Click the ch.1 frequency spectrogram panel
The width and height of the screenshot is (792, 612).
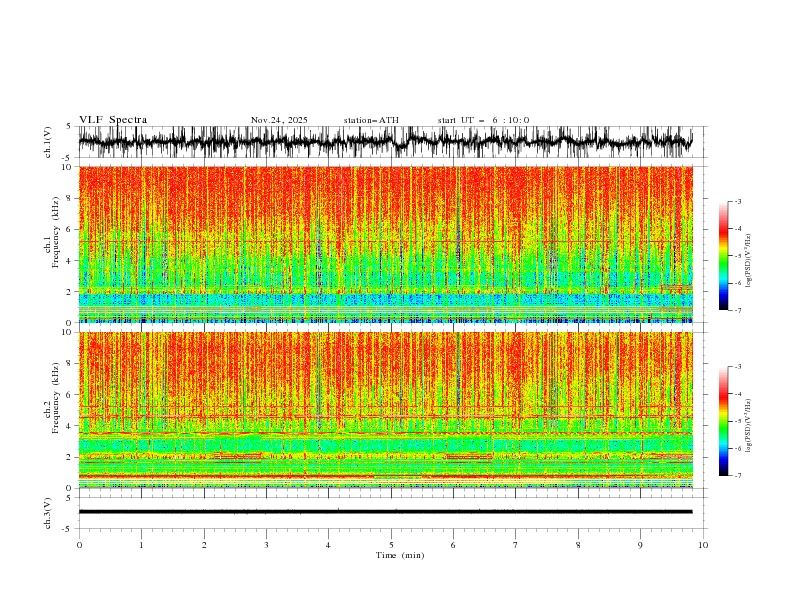385,244
